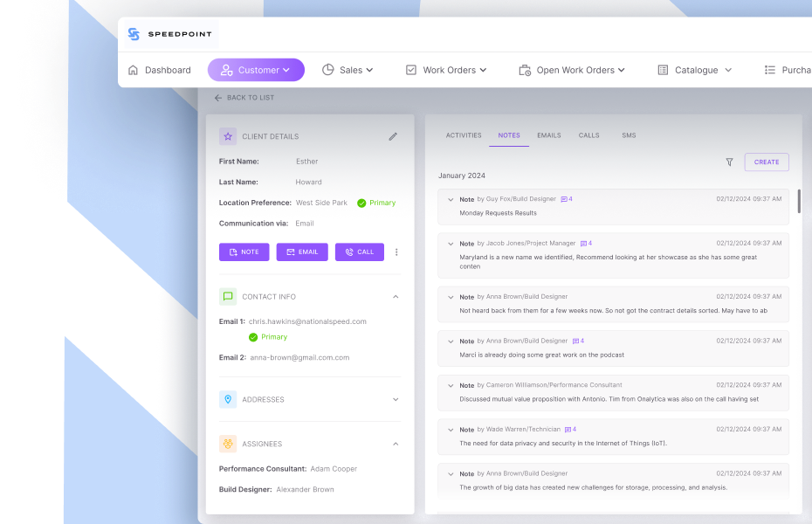This screenshot has width=812, height=524.
Task: Switch to the Emails tab
Action: pyautogui.click(x=548, y=135)
